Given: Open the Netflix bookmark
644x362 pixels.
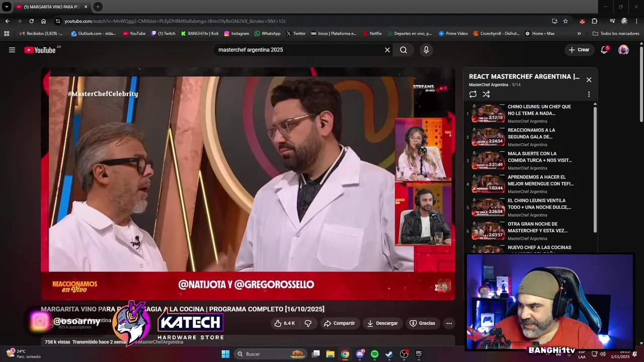Looking at the screenshot, I should (372, 34).
